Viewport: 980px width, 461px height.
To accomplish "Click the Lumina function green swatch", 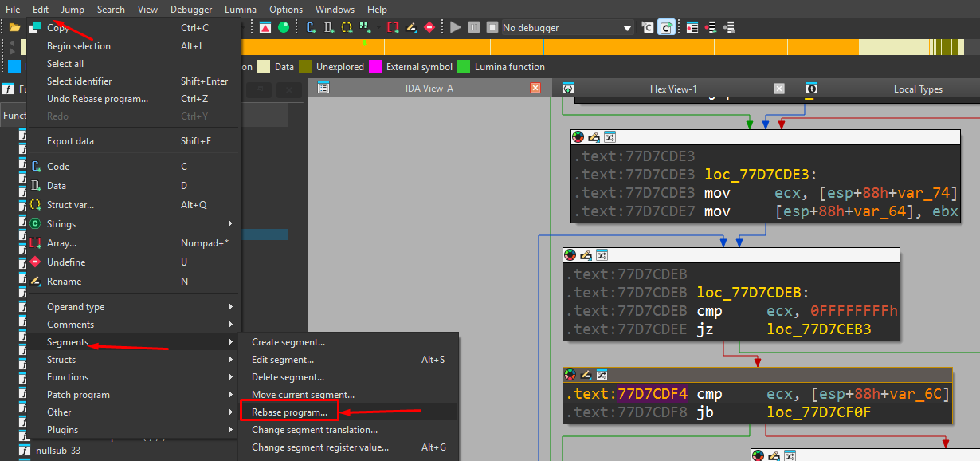I will click(464, 67).
